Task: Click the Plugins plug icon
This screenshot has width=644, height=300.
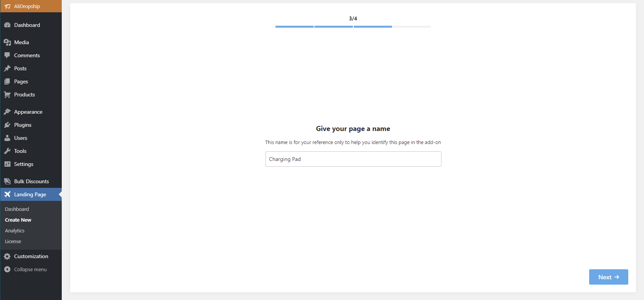Action: point(7,125)
